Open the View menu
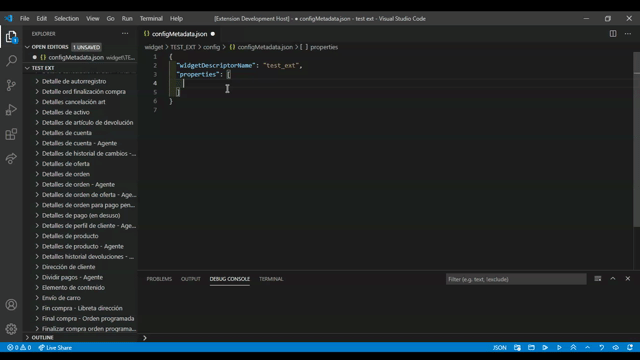This screenshot has width=640, height=360. click(x=93, y=18)
